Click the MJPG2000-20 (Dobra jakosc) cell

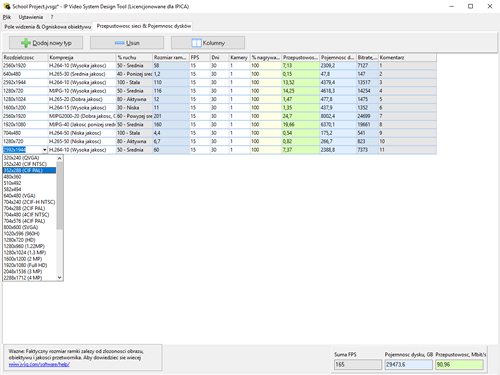click(x=82, y=116)
